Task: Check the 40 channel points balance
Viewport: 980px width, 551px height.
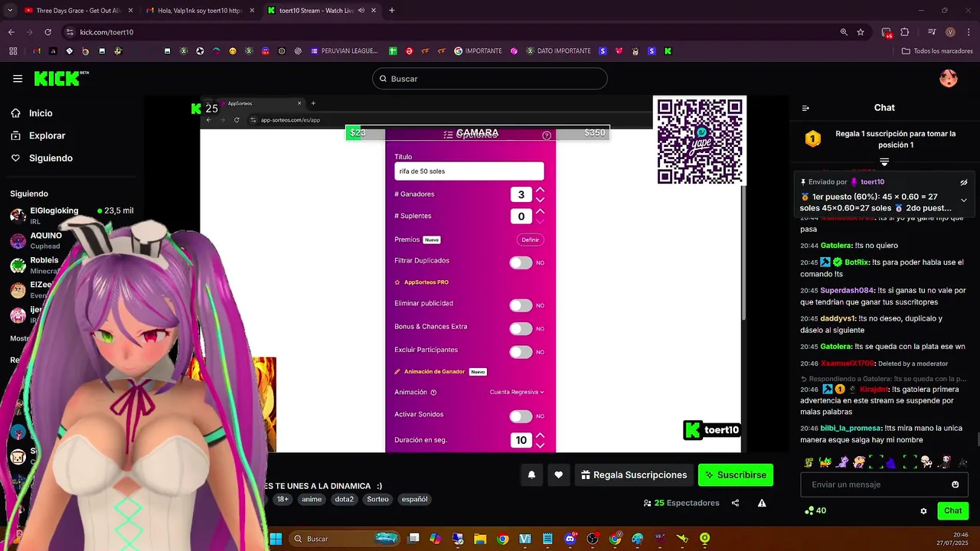Action: pyautogui.click(x=815, y=510)
